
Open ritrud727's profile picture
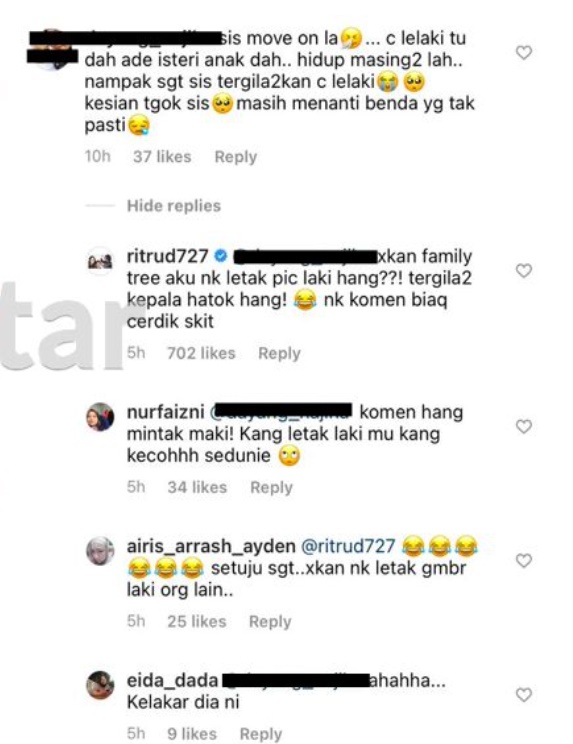tap(100, 261)
